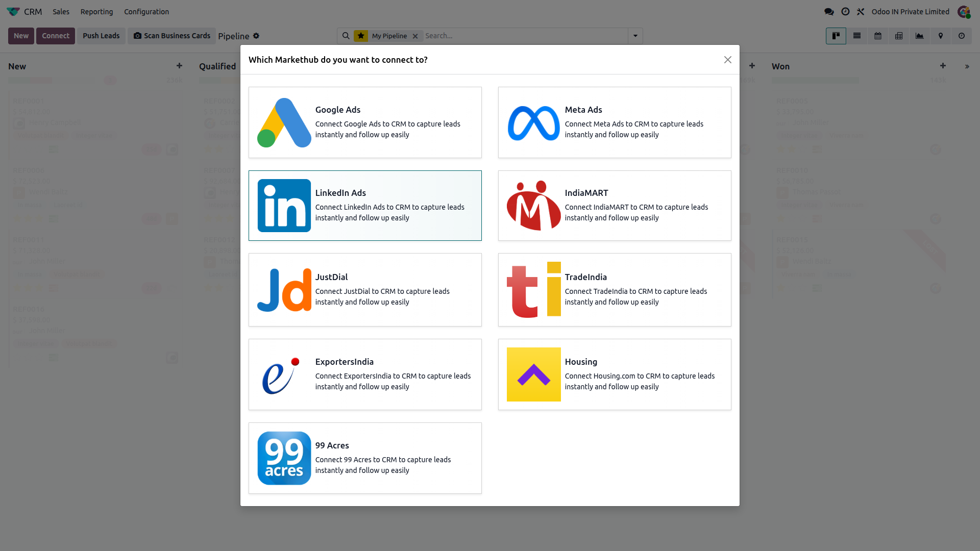Click the search magnifier icon
Screen dimensions: 980x551
coord(346,36)
